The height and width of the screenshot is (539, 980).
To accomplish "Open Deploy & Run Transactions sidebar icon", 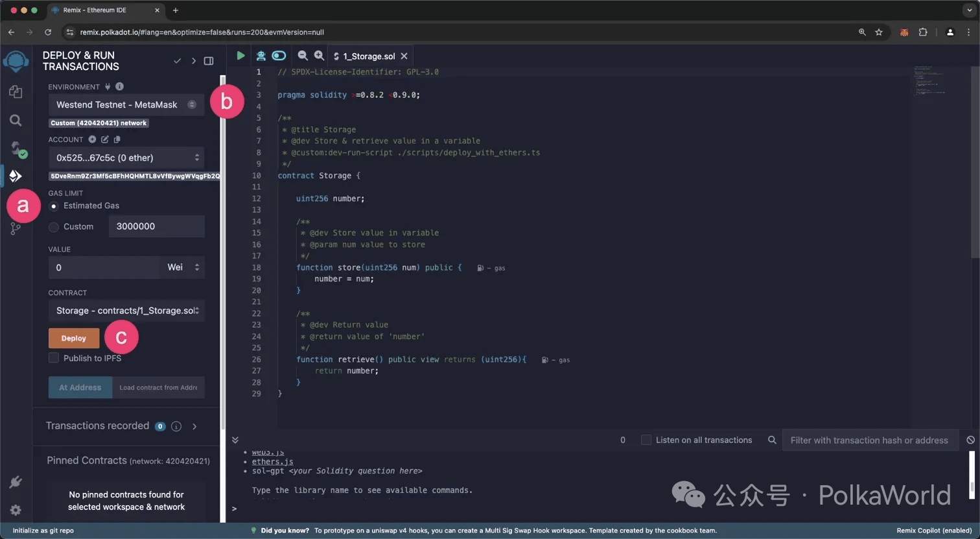I will (16, 176).
